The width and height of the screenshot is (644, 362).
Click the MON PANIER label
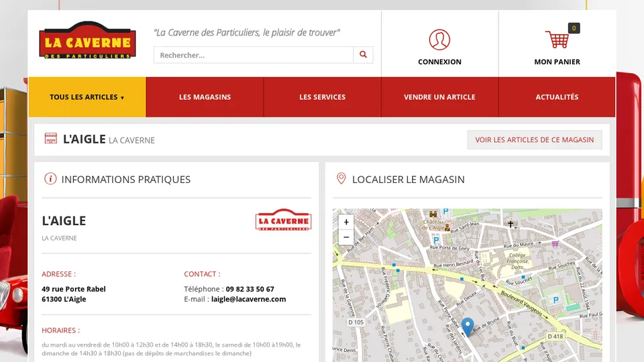tap(557, 62)
